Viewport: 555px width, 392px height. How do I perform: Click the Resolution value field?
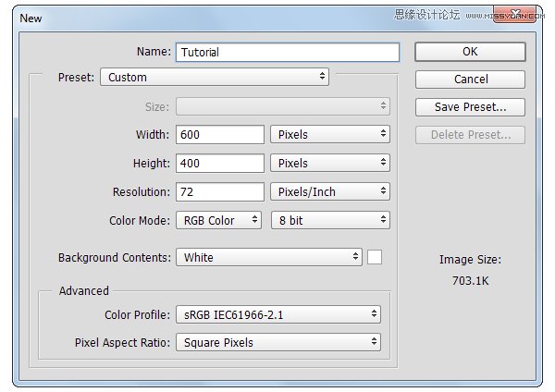(x=220, y=192)
